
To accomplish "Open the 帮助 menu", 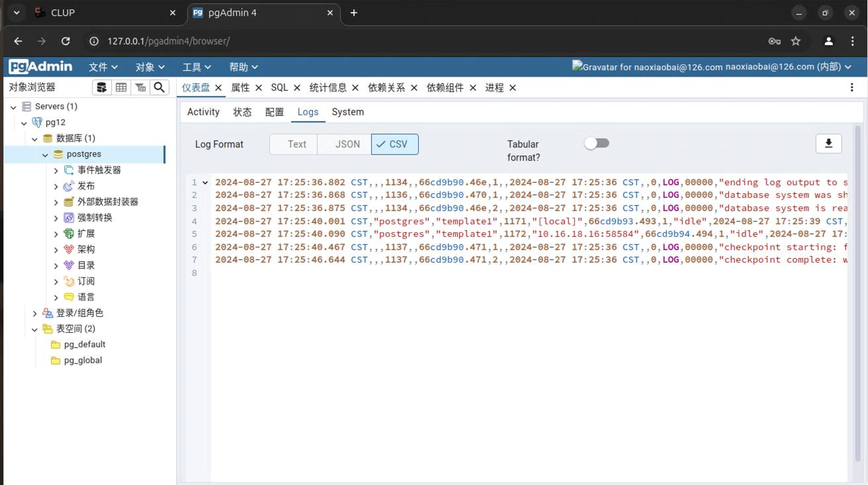I will [243, 67].
